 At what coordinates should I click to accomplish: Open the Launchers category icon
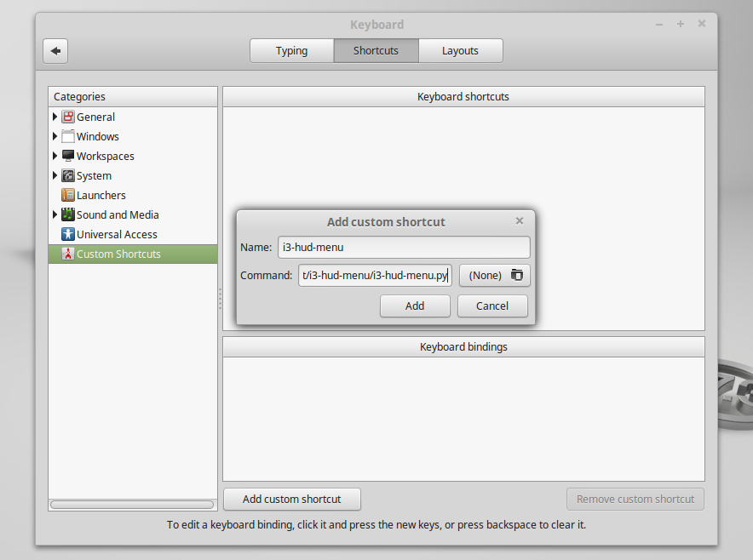[x=67, y=195]
